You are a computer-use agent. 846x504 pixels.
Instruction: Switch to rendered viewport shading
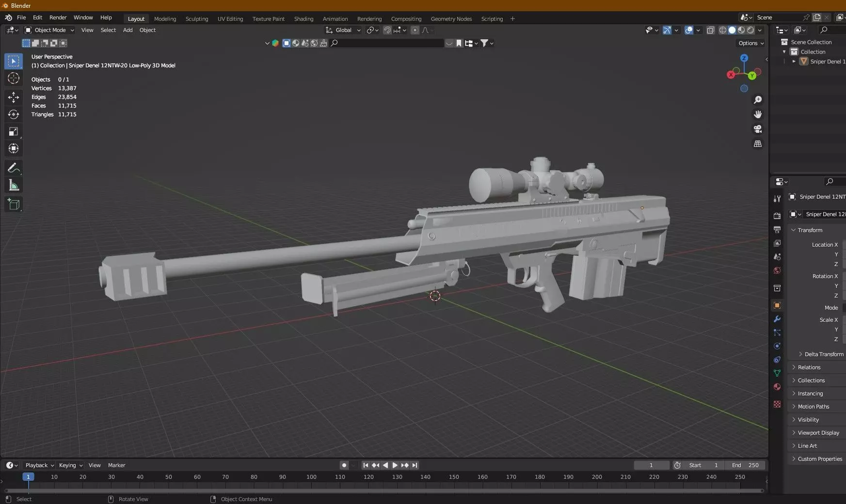(x=750, y=30)
